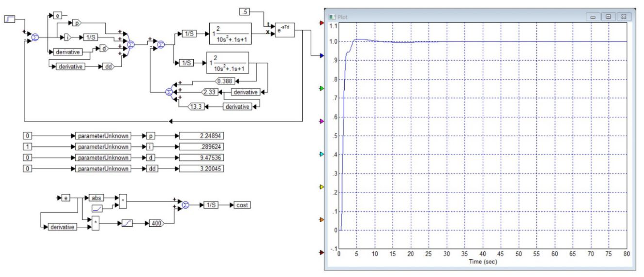Click the limiter block before 400 gain

127,223
